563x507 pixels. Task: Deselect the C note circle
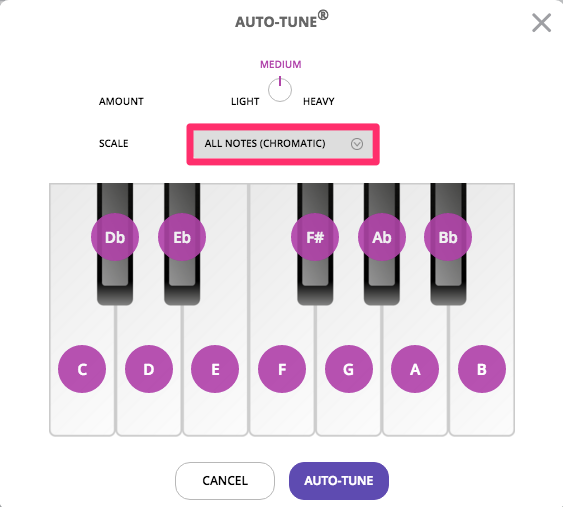[82, 369]
